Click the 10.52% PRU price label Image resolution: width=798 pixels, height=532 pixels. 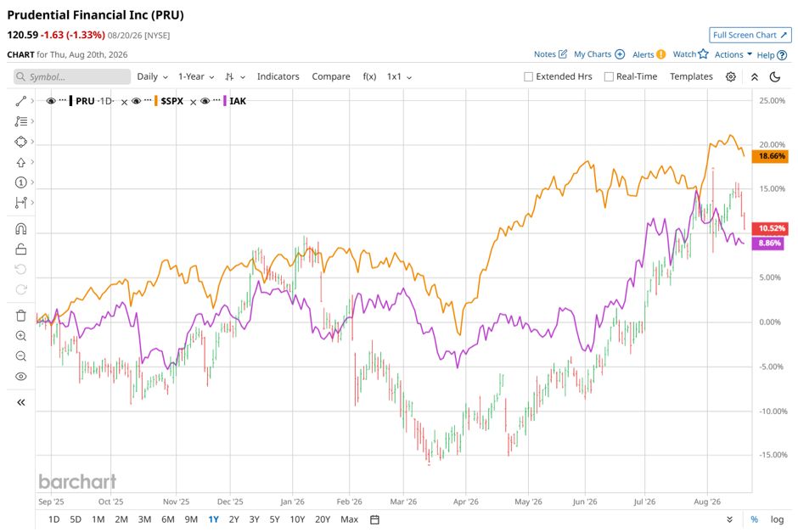(770, 228)
